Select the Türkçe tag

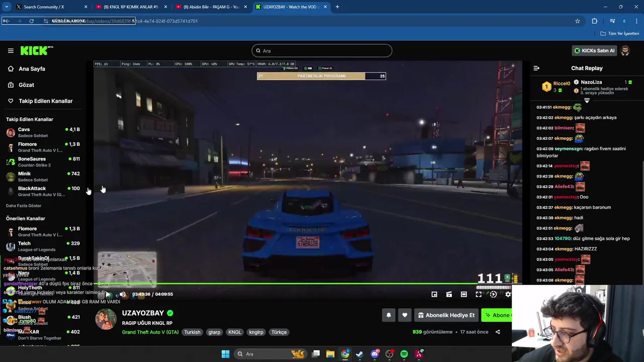tap(279, 332)
